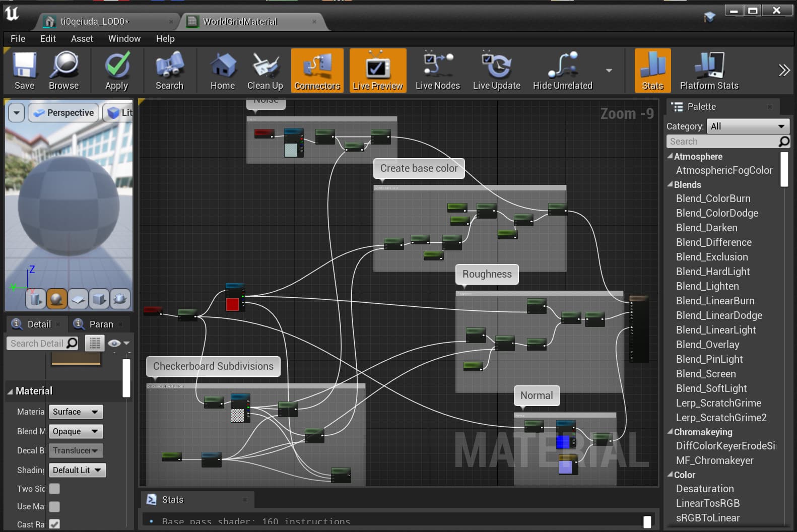
Task: Click the Create base color comment
Action: 419,168
